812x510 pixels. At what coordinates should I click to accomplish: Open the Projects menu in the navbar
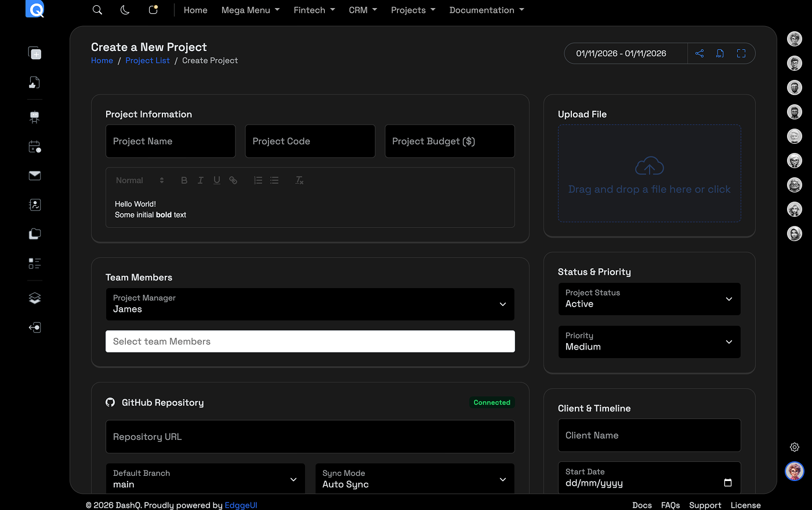tap(413, 10)
